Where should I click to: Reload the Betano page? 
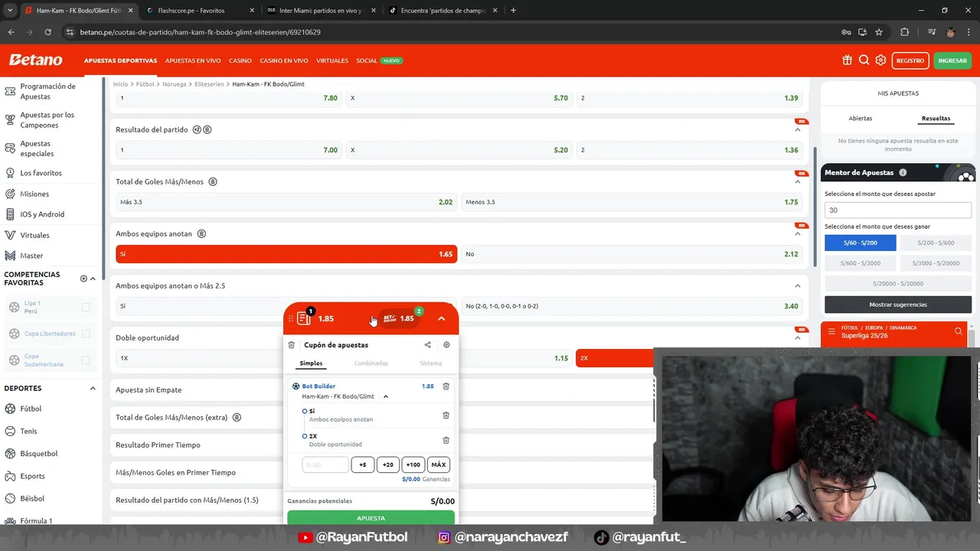coord(47,32)
